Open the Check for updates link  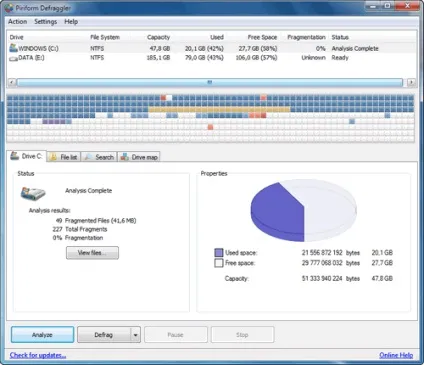click(x=38, y=355)
